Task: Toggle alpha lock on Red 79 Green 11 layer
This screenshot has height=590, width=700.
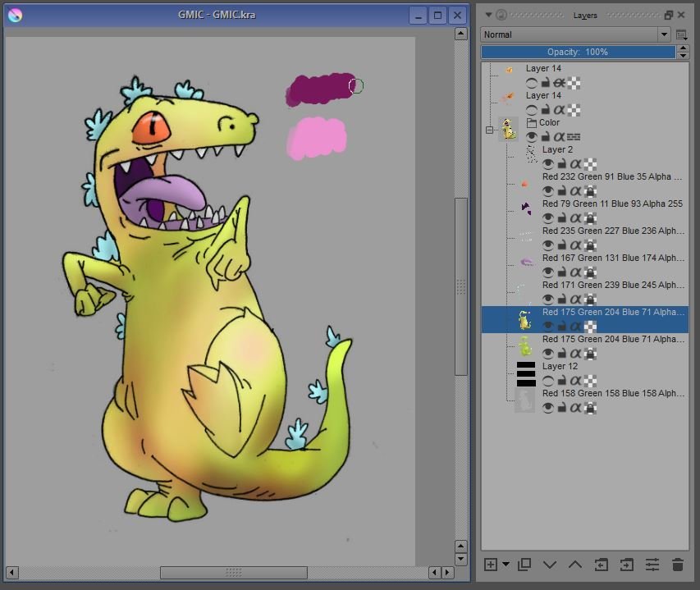Action: pos(591,218)
